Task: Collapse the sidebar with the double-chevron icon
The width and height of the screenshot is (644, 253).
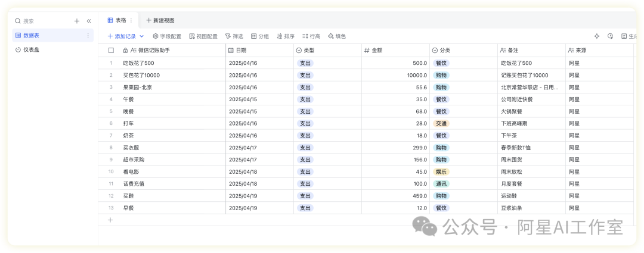Action: coord(89,21)
